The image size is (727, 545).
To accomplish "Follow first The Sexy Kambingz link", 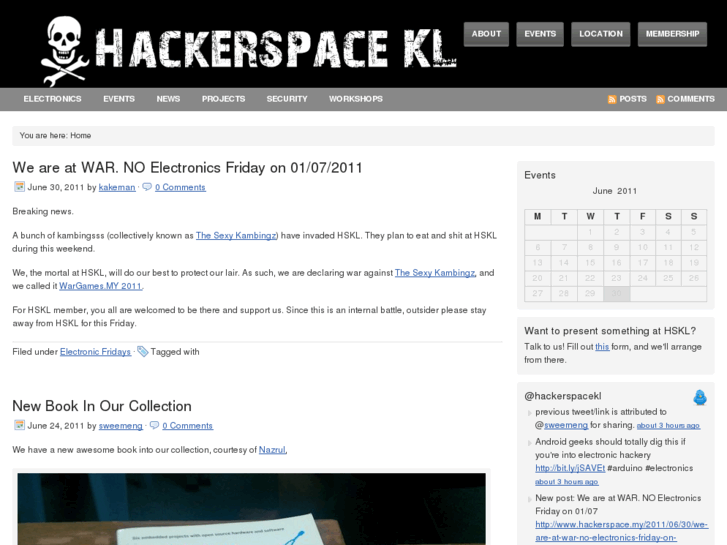I will (236, 236).
